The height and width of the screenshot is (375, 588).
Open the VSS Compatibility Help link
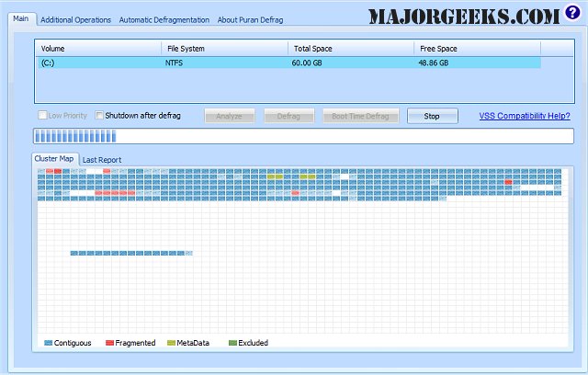click(x=525, y=116)
